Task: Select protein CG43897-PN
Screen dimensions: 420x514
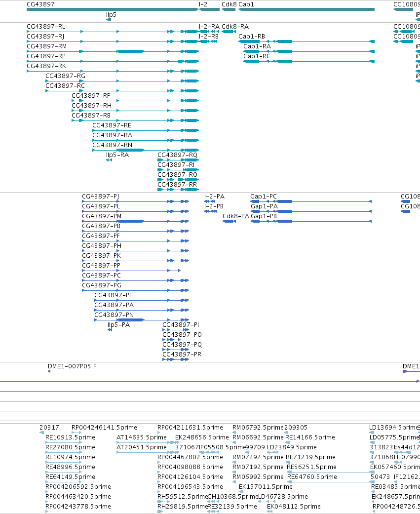Action: tap(142, 319)
